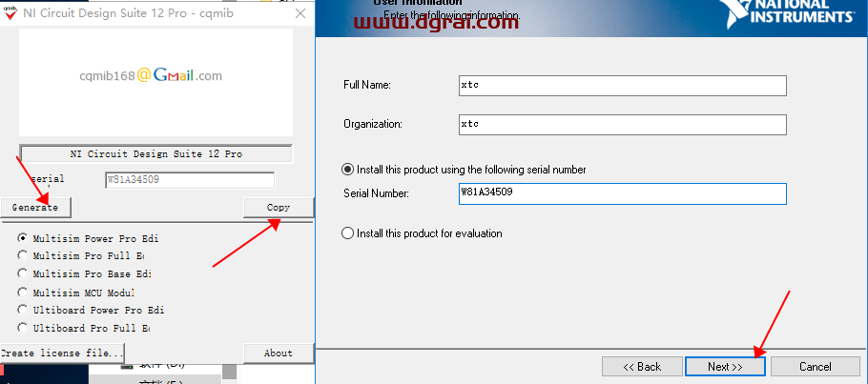Focus the Full Name text field
Viewport: 868px width, 384px height.
pyautogui.click(x=622, y=86)
